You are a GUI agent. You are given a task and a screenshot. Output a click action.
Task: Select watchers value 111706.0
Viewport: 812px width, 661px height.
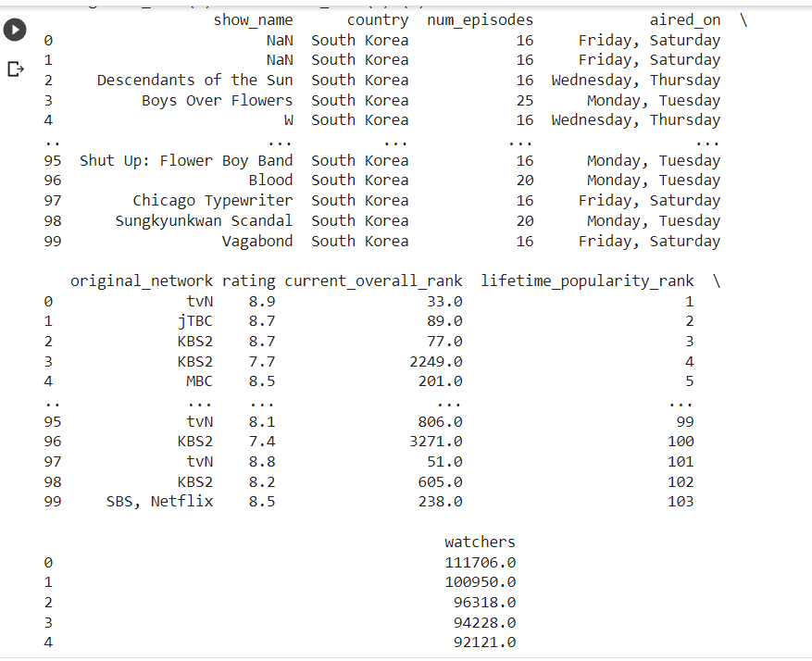tap(480, 563)
